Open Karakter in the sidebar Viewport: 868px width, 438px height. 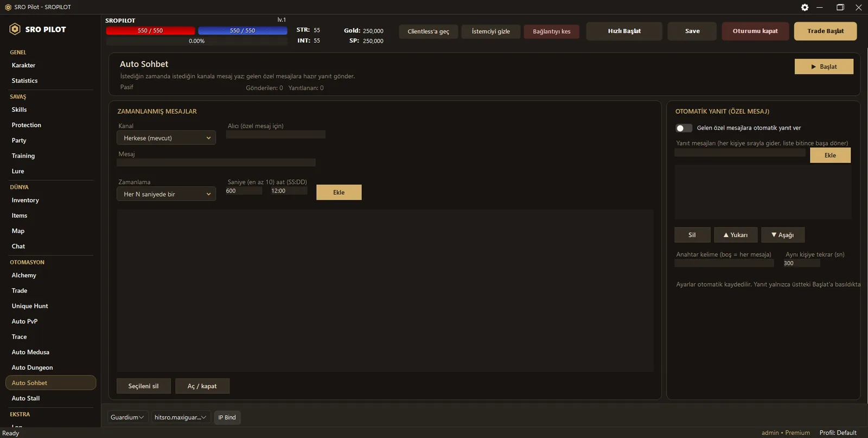[x=23, y=65]
